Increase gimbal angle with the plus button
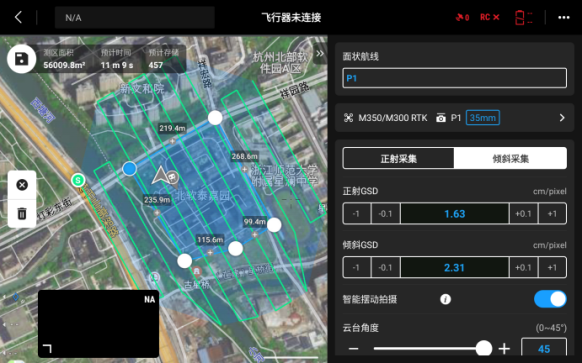This screenshot has height=363, width=582. click(504, 349)
